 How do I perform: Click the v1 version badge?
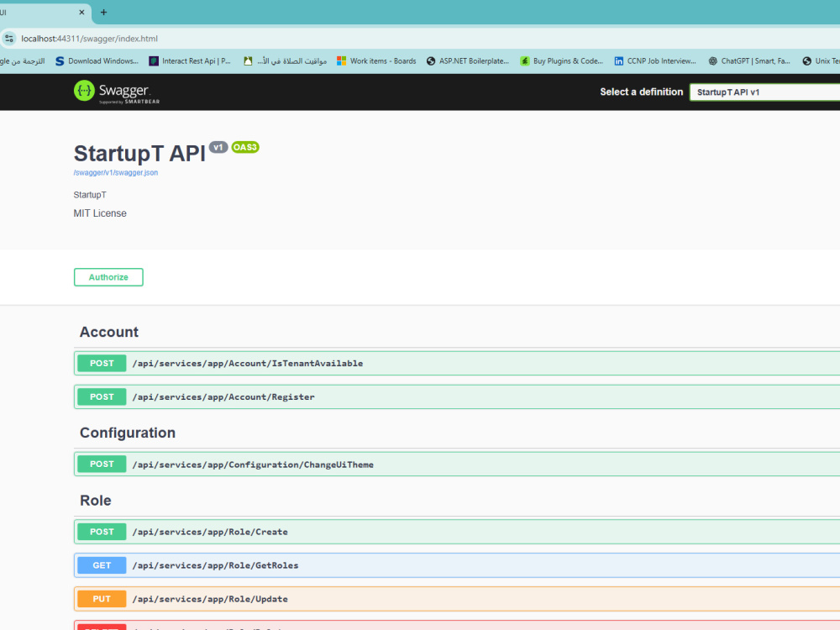tap(218, 147)
